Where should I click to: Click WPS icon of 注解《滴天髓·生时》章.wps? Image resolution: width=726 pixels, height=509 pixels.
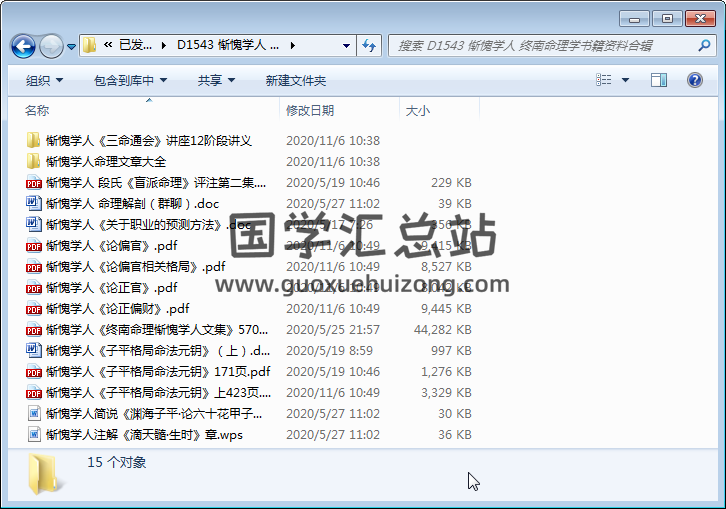pyautogui.click(x=34, y=435)
